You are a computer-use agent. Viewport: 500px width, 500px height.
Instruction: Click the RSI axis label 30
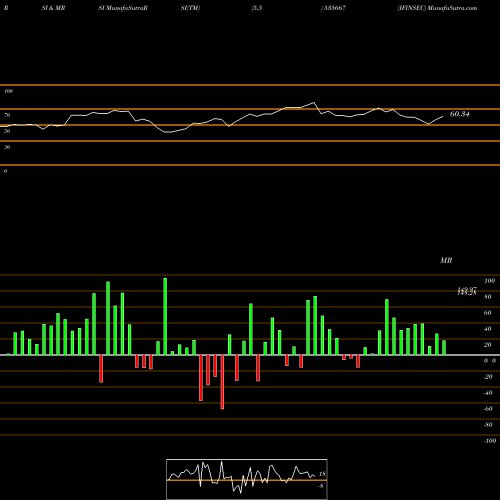coord(7,147)
